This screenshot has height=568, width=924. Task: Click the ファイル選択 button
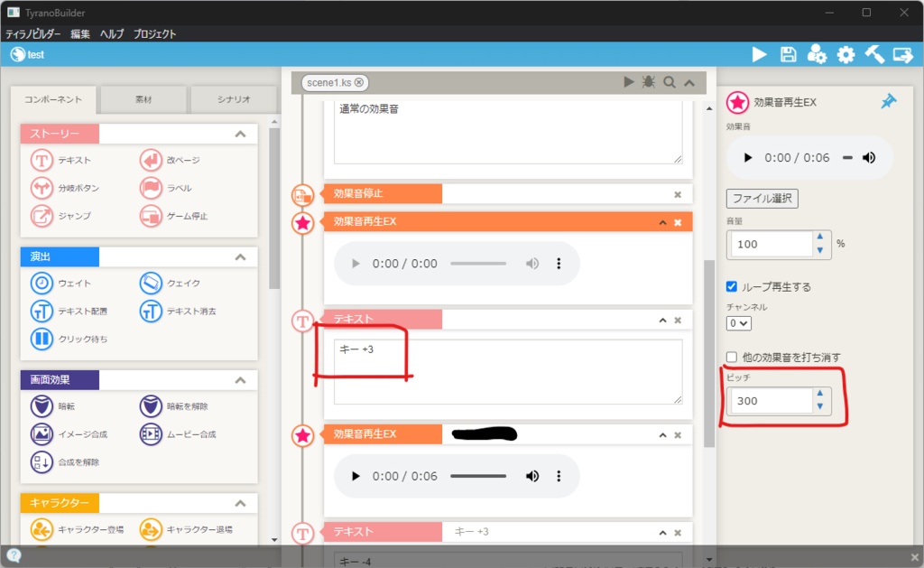pyautogui.click(x=762, y=198)
